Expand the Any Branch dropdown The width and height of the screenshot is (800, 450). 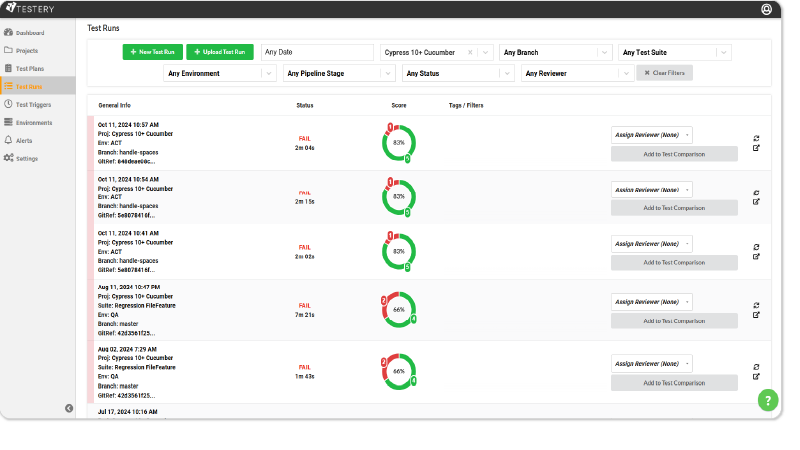[x=555, y=52]
